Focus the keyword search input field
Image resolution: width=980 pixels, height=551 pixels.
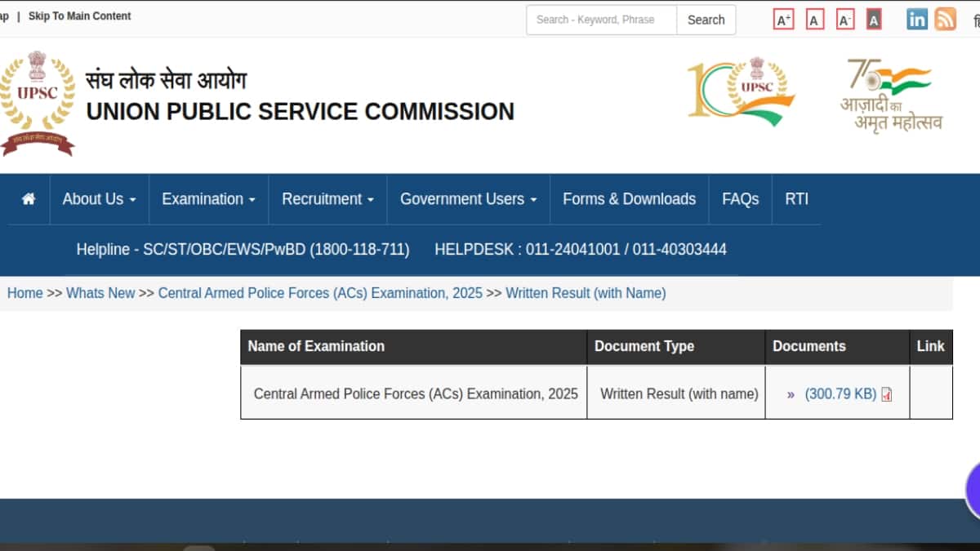coord(601,20)
